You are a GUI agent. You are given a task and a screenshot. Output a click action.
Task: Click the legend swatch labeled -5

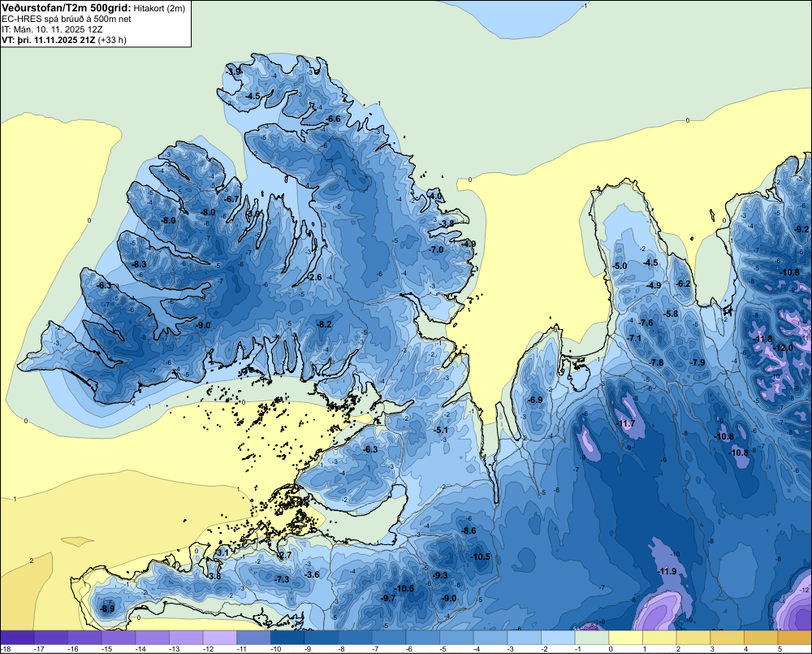tap(456, 638)
